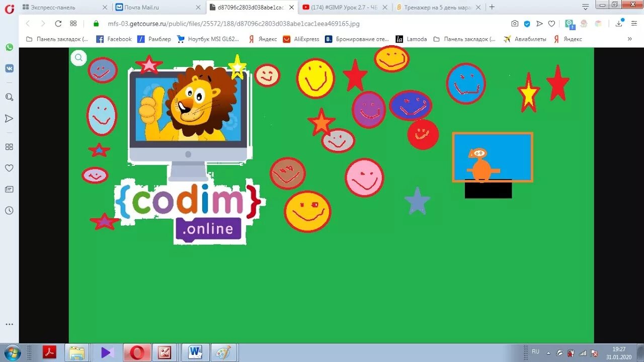Go forward to next page
The height and width of the screenshot is (362, 644).
tap(43, 24)
